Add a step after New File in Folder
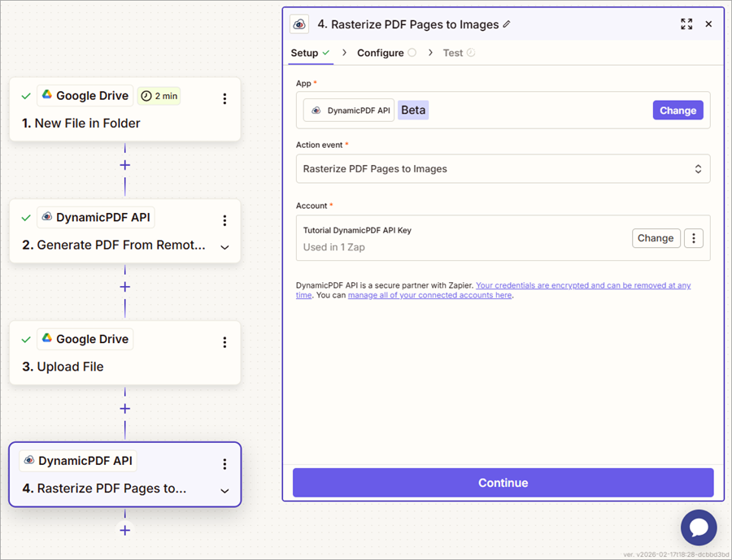The height and width of the screenshot is (560, 732). 124,165
